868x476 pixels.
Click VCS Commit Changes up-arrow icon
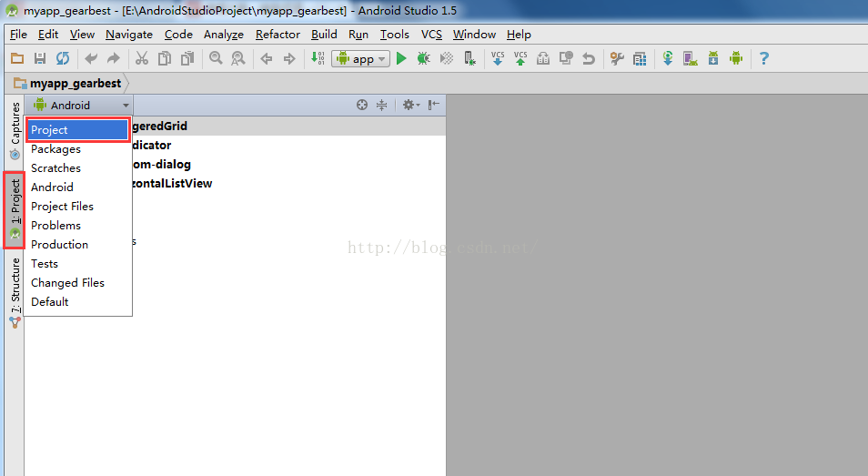[520, 58]
